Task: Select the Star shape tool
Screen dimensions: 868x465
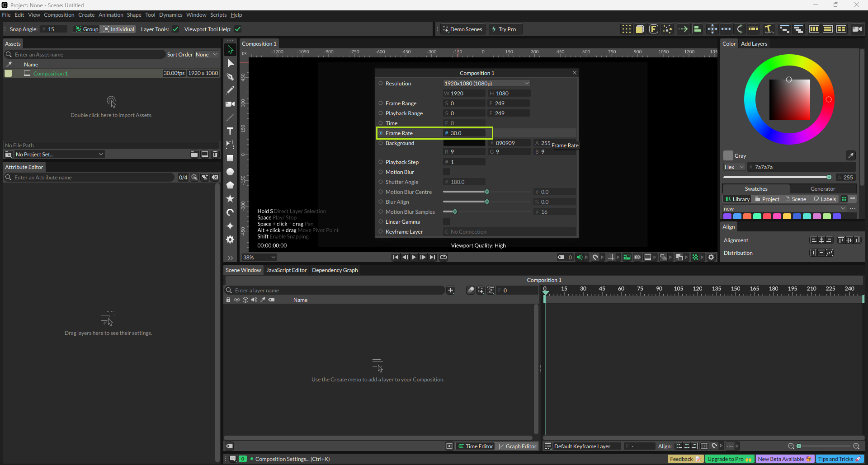Action: pyautogui.click(x=230, y=199)
